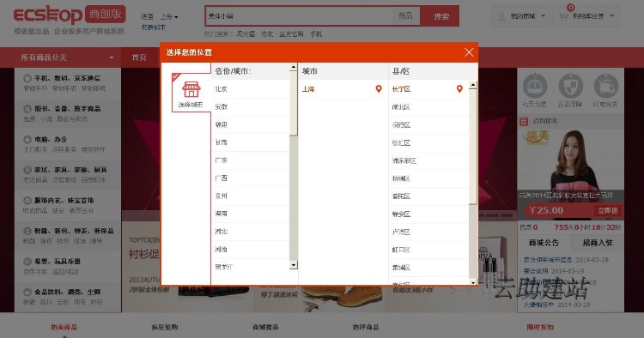Click the 搜索 search button
644x338 pixels.
tap(440, 16)
